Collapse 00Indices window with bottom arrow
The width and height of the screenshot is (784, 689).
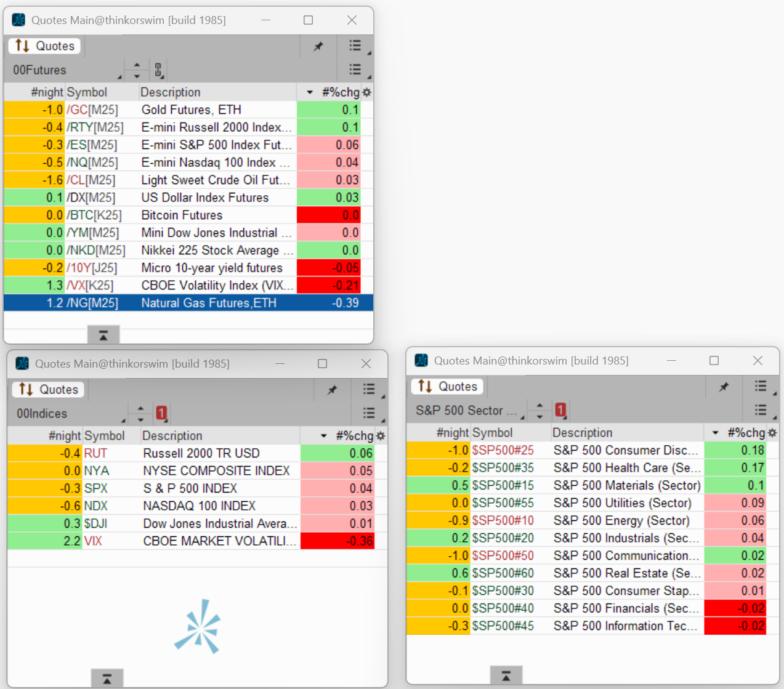(107, 679)
